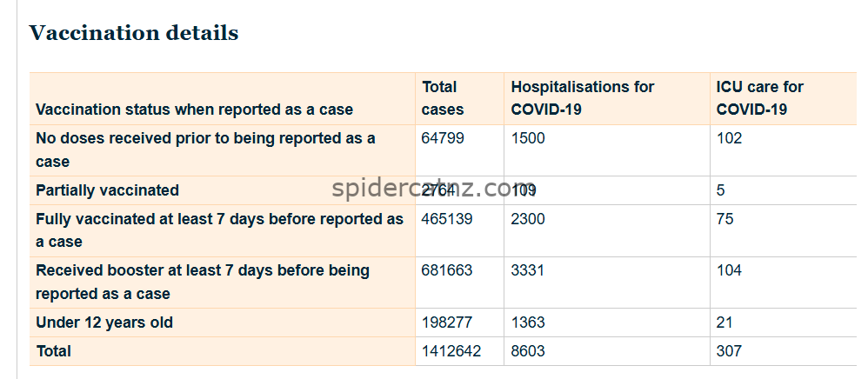868x379 pixels.
Task: Select the Fully vaccinated row label
Action: point(219,230)
